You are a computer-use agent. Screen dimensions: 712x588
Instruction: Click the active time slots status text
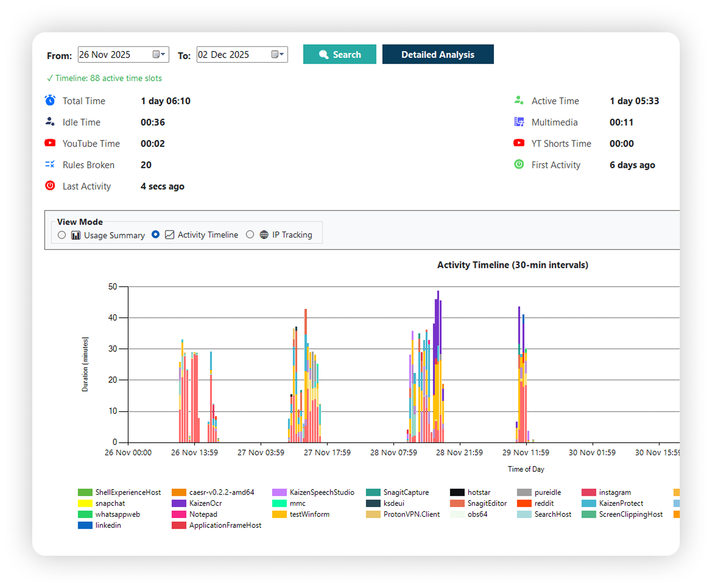click(104, 78)
